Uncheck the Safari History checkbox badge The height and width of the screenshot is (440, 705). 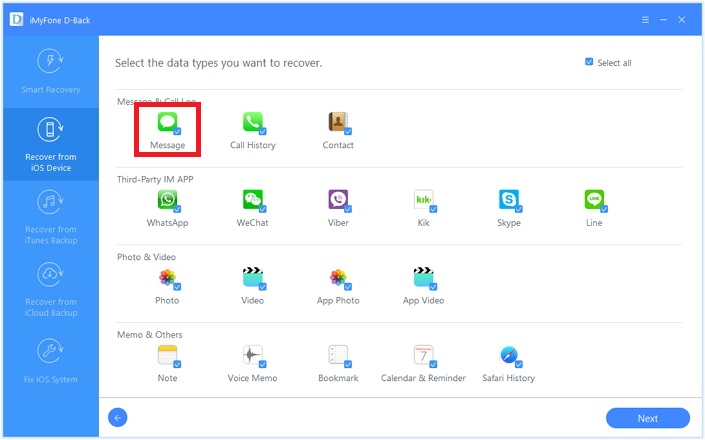tap(519, 364)
